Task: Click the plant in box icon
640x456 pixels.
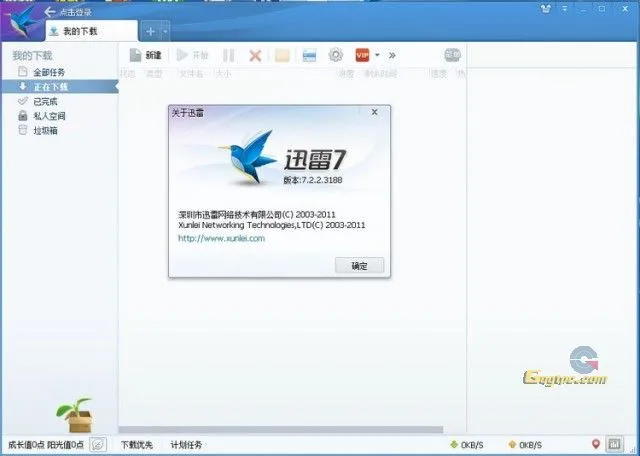Action: pyautogui.click(x=76, y=415)
